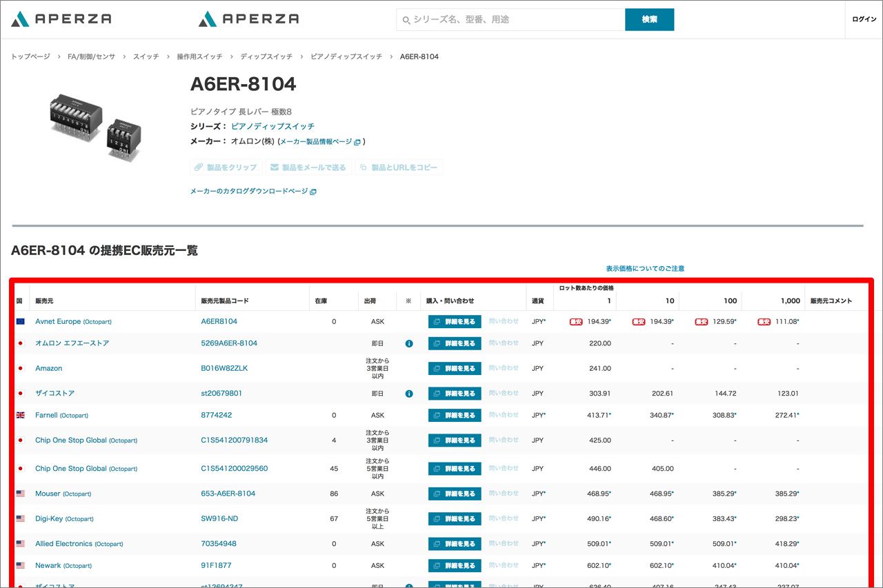
Task: Open product code A6ER8104 link
Action: click(x=219, y=321)
